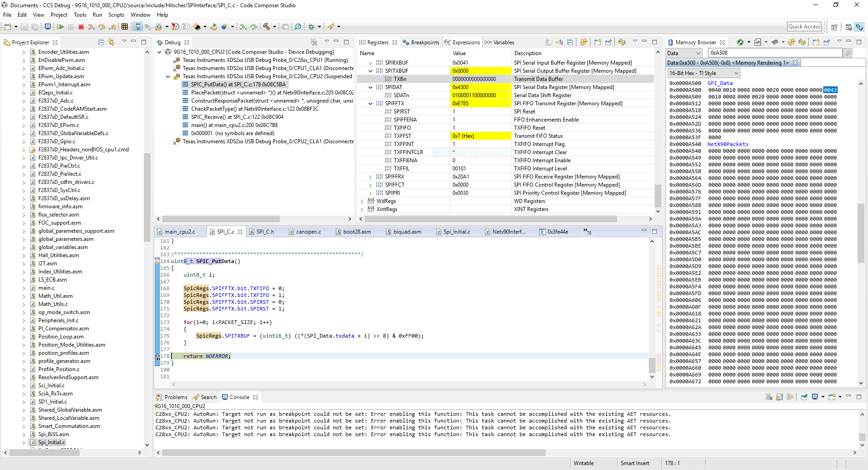The width and height of the screenshot is (868, 470).
Task: Open the Scripts menu
Action: (116, 15)
